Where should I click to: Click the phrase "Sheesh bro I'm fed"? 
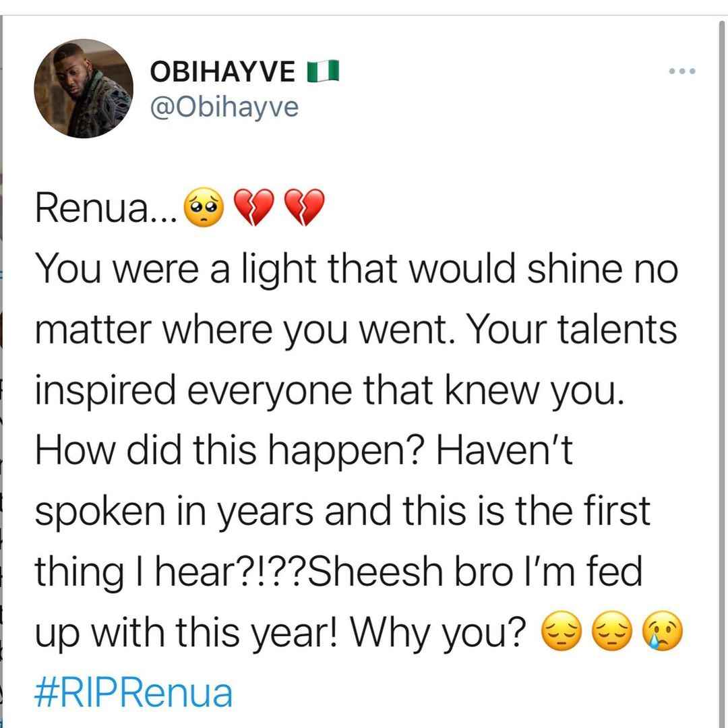[477, 573]
